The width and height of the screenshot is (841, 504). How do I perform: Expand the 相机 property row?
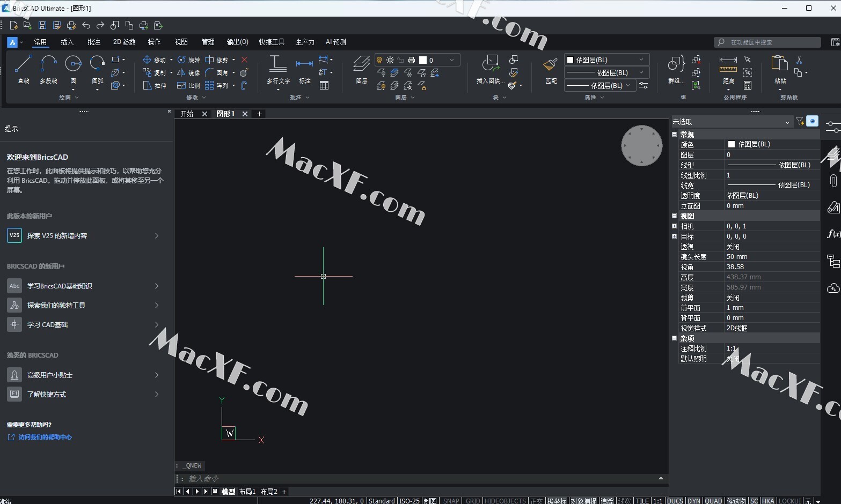coord(675,226)
